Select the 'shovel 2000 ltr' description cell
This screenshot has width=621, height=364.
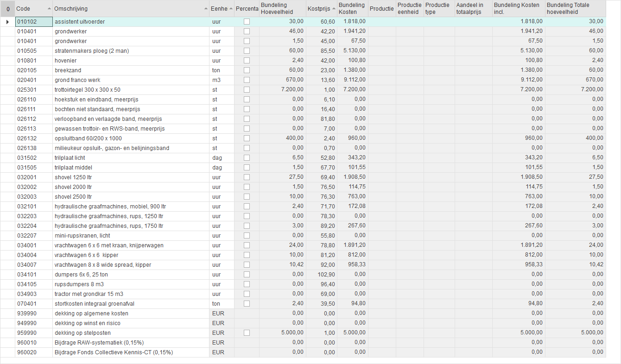131,187
